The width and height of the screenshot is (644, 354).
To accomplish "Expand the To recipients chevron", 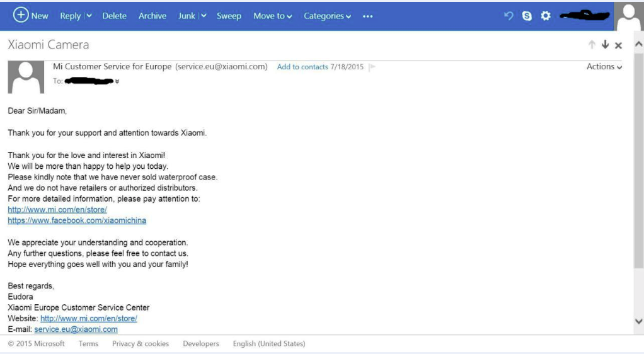I will pos(117,81).
